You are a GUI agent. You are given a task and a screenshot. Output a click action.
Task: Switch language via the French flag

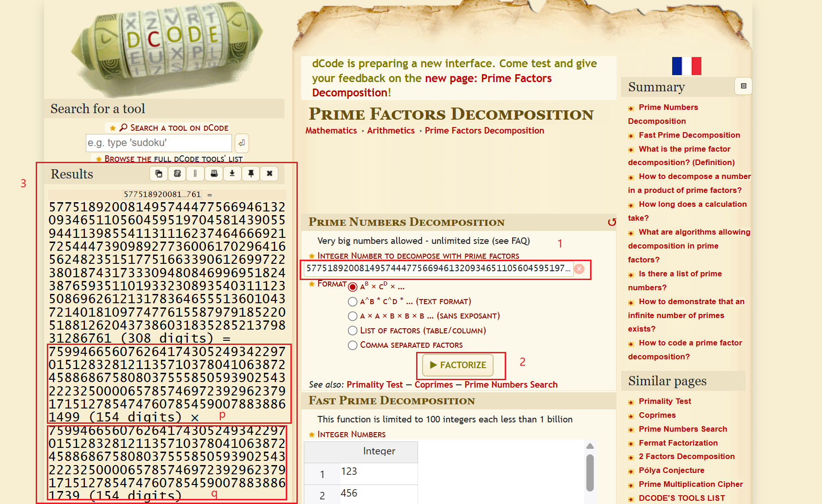(x=687, y=66)
